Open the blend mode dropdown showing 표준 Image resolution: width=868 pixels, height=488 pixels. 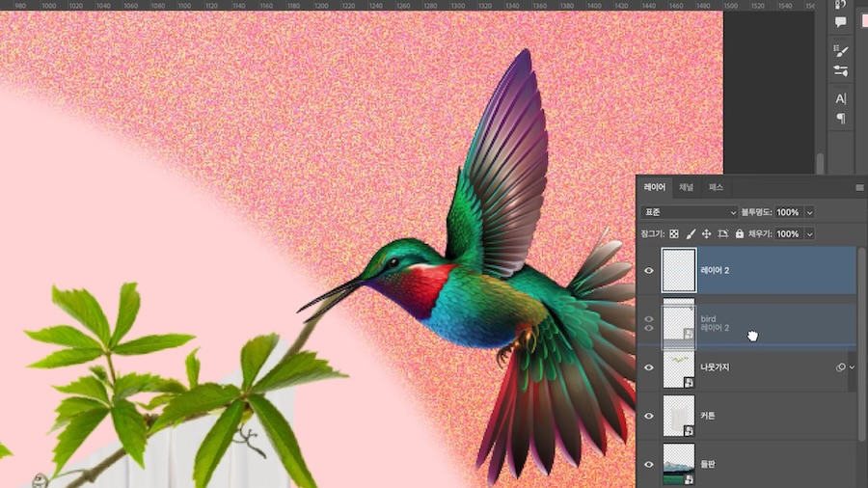[x=690, y=212]
